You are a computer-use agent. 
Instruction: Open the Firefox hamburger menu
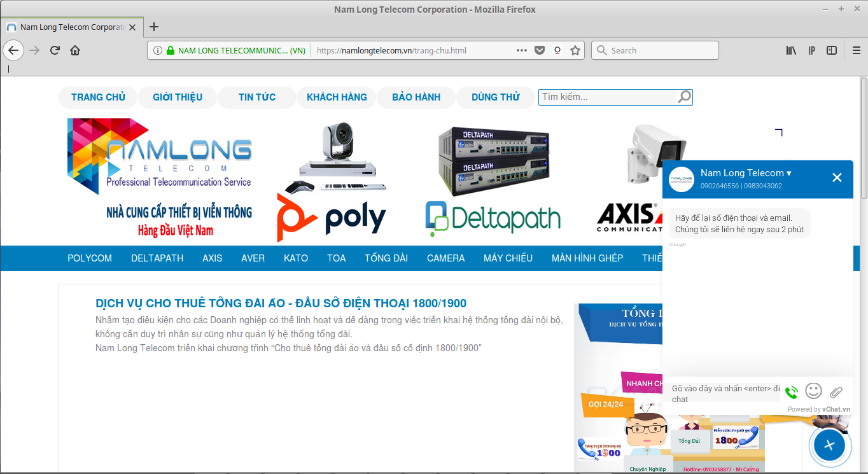(857, 50)
